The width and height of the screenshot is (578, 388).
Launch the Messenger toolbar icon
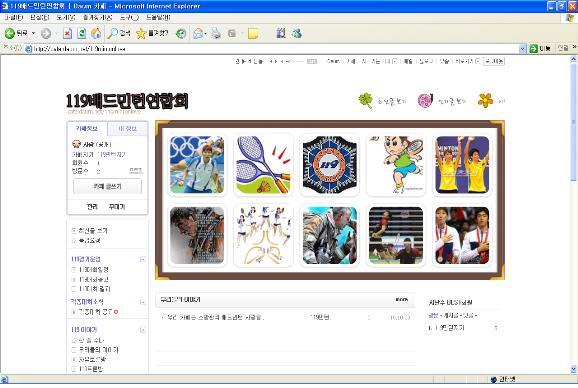tap(297, 33)
